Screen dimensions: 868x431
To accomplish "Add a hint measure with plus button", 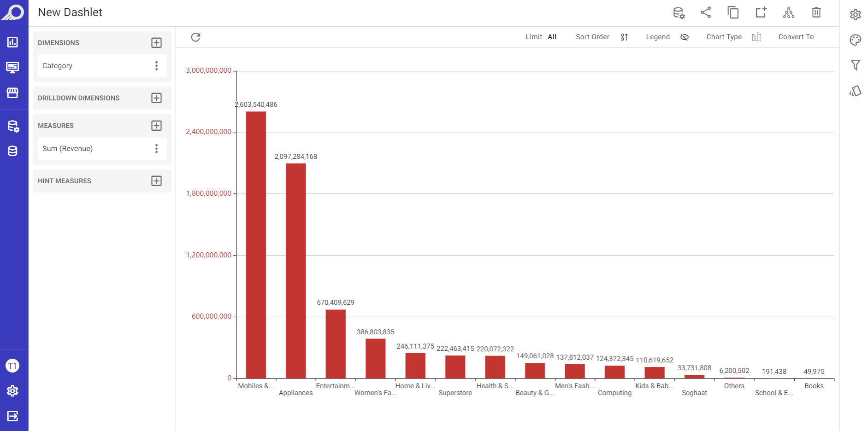I will click(157, 181).
